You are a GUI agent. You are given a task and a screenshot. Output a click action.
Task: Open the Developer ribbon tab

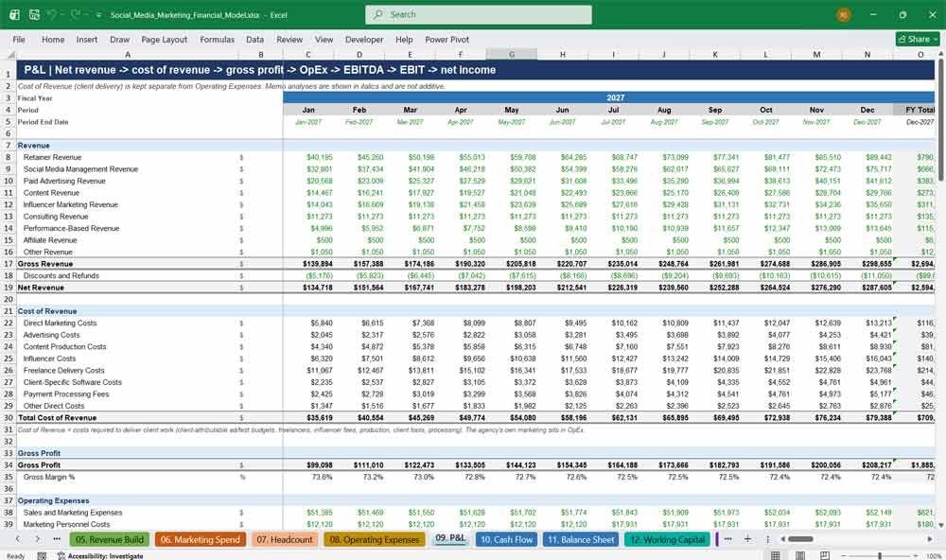(364, 39)
